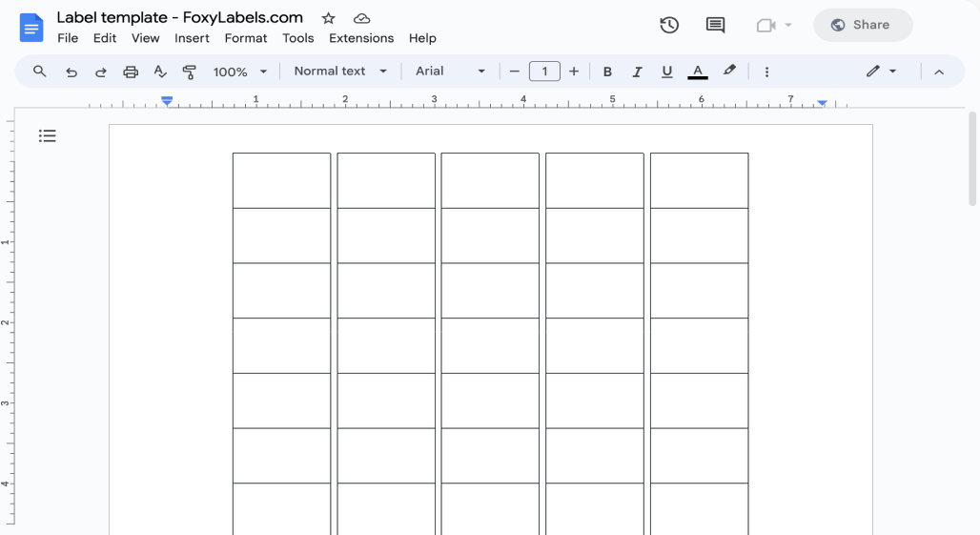Click the search menus magnifier icon

39,72
